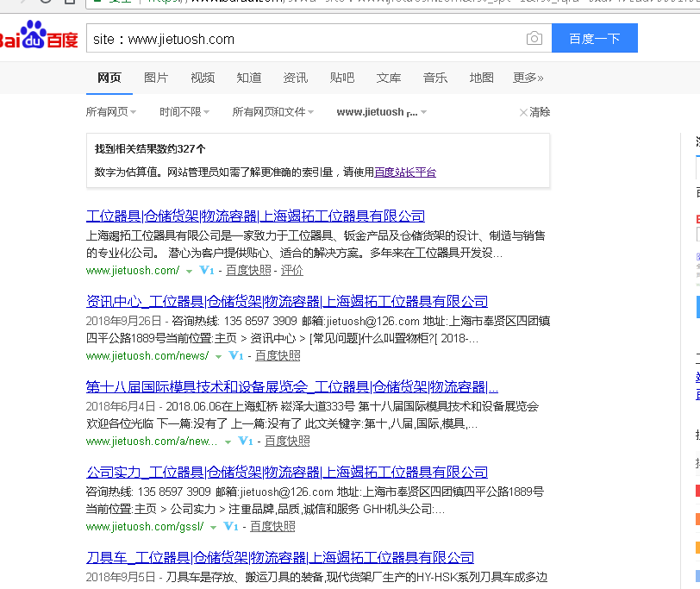Expand the 更多» tab menu
The height and width of the screenshot is (589, 700).
[x=528, y=78]
